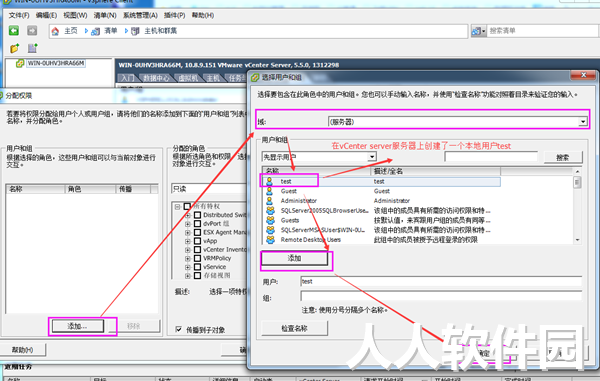
Task: Open the 清单(N) menu
Action: click(x=105, y=15)
